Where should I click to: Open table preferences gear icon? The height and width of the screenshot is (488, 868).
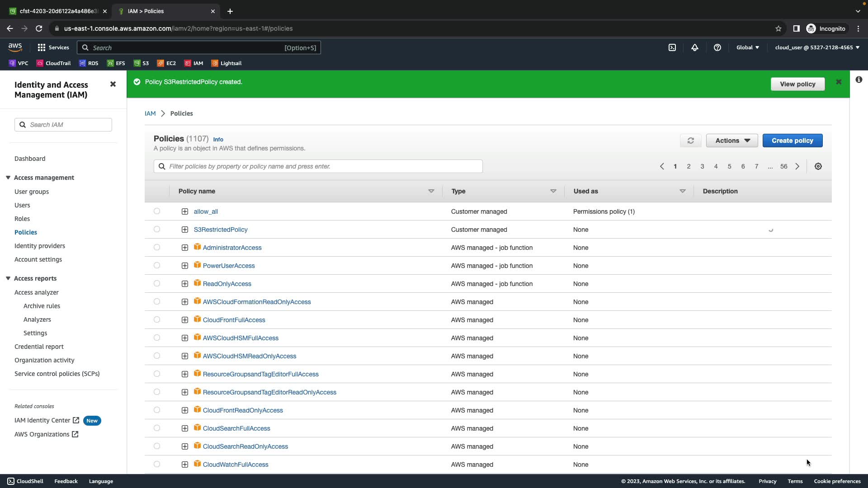(818, 166)
